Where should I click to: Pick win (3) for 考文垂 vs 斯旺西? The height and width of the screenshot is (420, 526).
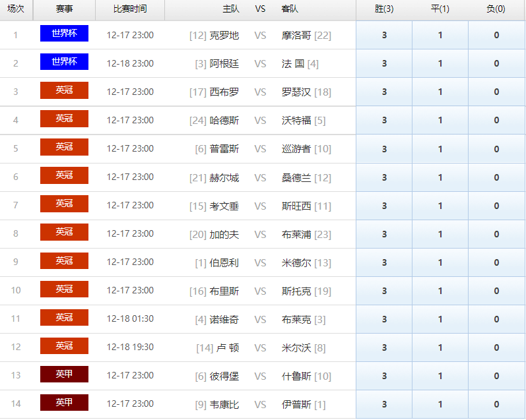(384, 206)
